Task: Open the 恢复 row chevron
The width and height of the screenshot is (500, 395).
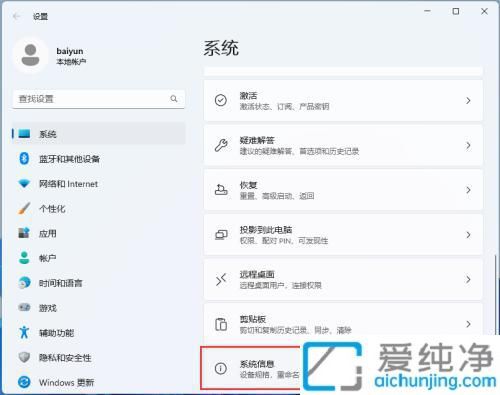Action: (468, 190)
